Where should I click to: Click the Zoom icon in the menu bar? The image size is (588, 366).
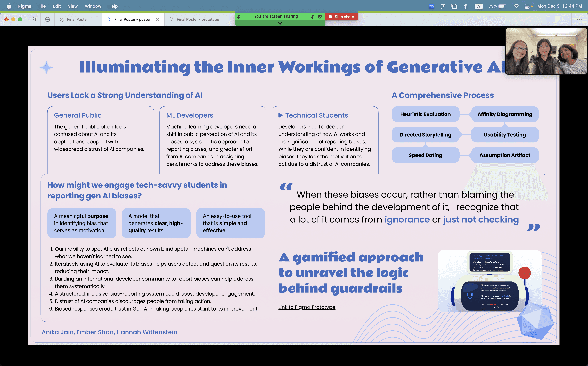pyautogui.click(x=431, y=6)
